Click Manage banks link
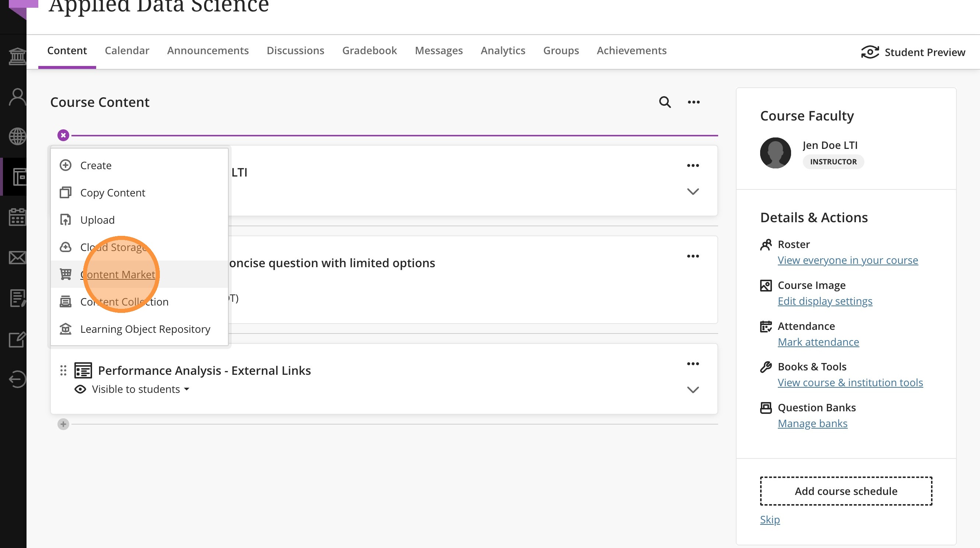This screenshot has width=980, height=548. tap(812, 423)
